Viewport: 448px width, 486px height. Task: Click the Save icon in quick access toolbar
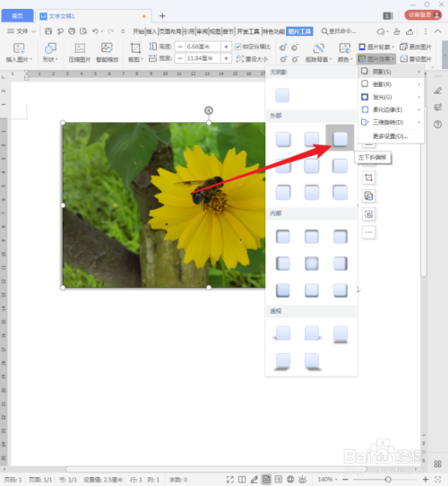(48, 31)
